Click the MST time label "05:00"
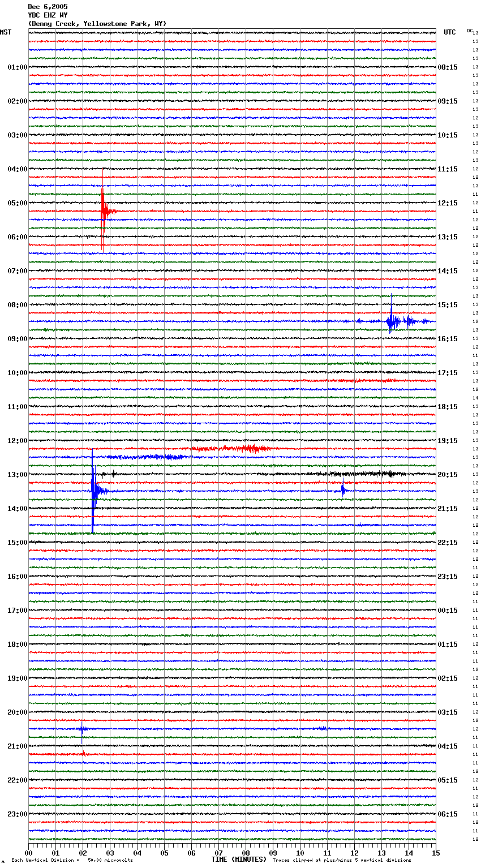 (x=18, y=203)
